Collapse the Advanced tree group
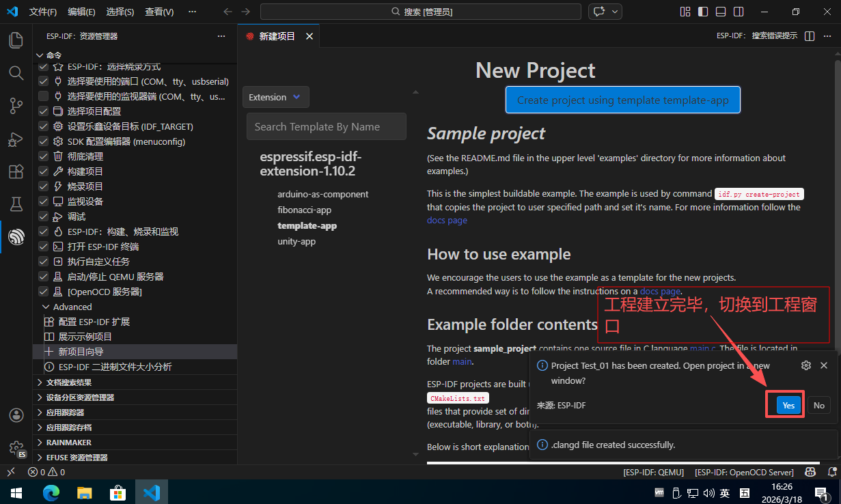This screenshot has height=504, width=841. tap(135, 307)
